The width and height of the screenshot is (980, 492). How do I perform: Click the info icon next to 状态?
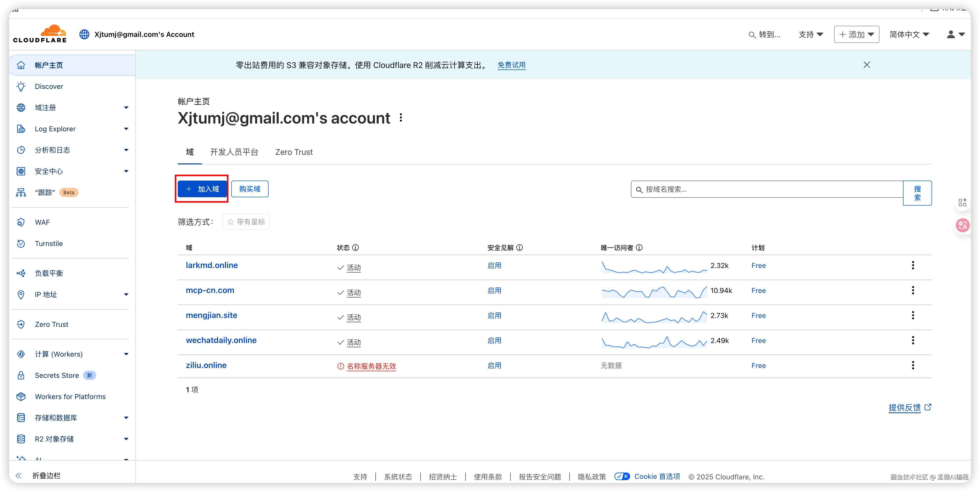pos(355,248)
